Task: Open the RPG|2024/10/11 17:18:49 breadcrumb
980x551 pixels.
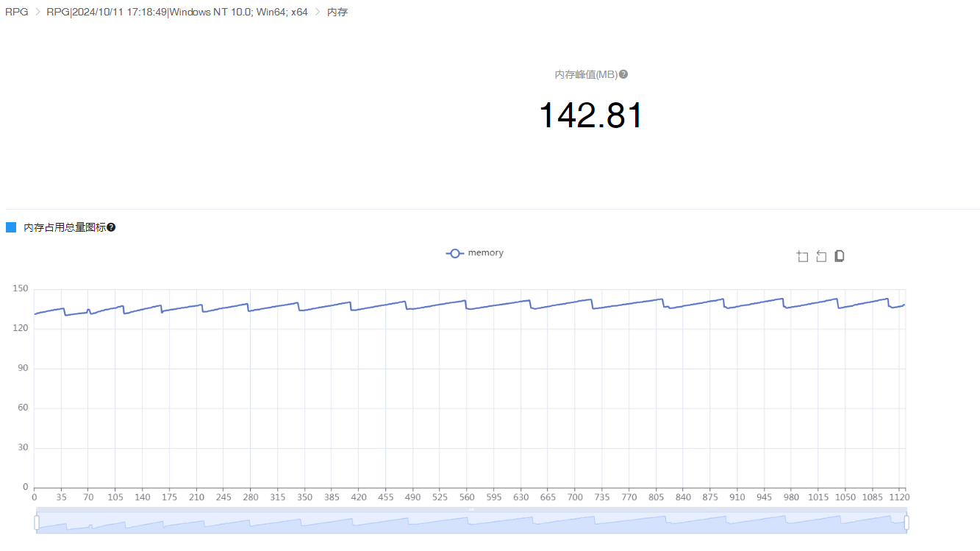Action: 176,13
